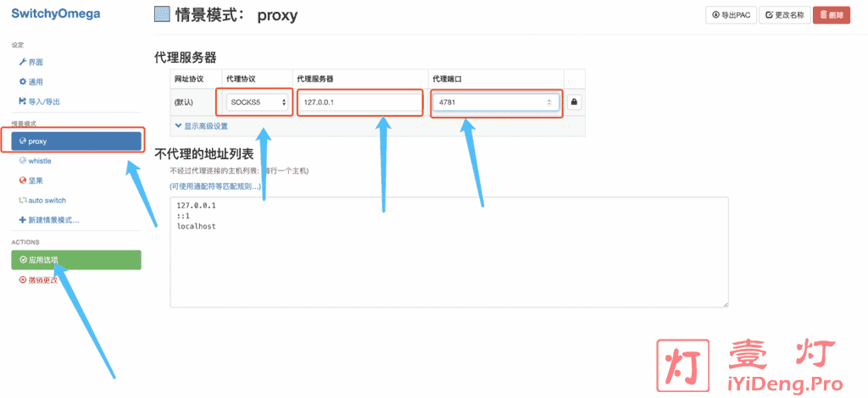The height and width of the screenshot is (398, 868).
Task: Click the 代理协议 column header
Action: pos(241,79)
